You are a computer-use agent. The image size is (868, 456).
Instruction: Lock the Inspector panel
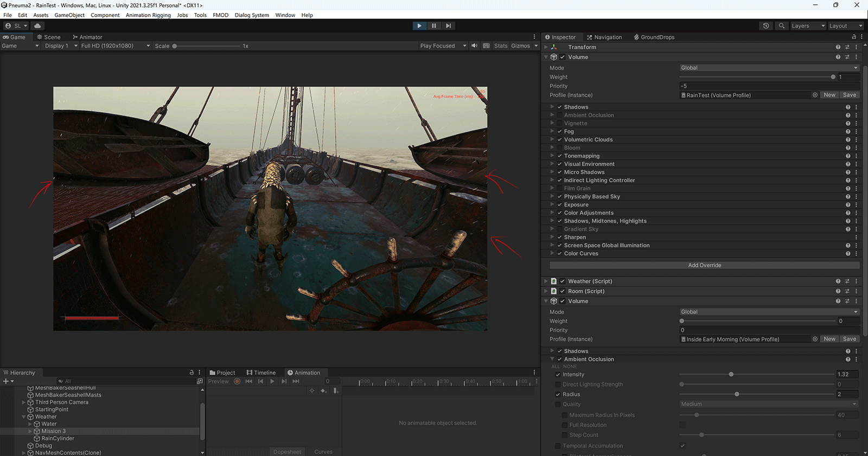(x=853, y=37)
